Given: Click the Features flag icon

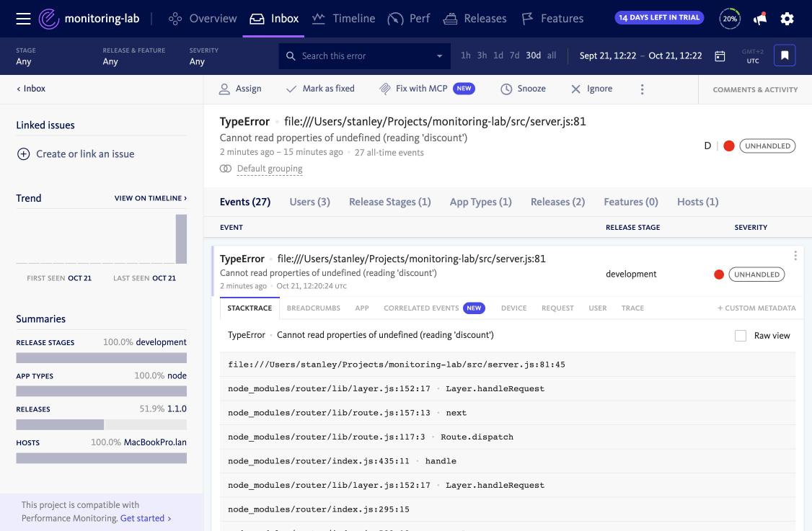Looking at the screenshot, I should (527, 19).
